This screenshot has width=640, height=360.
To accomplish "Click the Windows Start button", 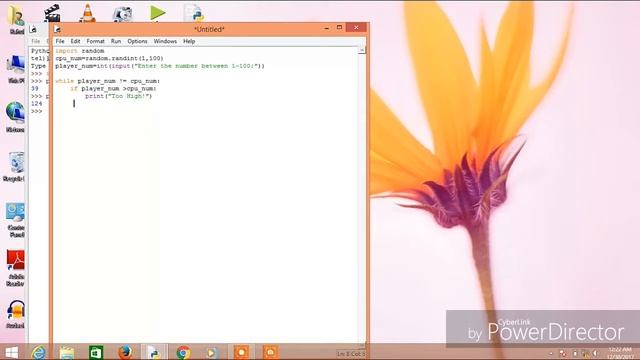I will coord(11,352).
